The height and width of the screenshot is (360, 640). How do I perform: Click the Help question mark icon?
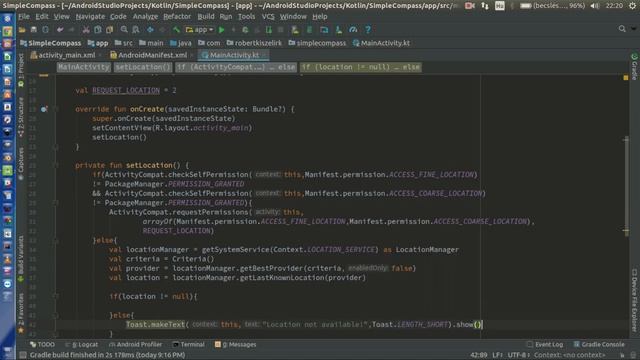[368, 30]
